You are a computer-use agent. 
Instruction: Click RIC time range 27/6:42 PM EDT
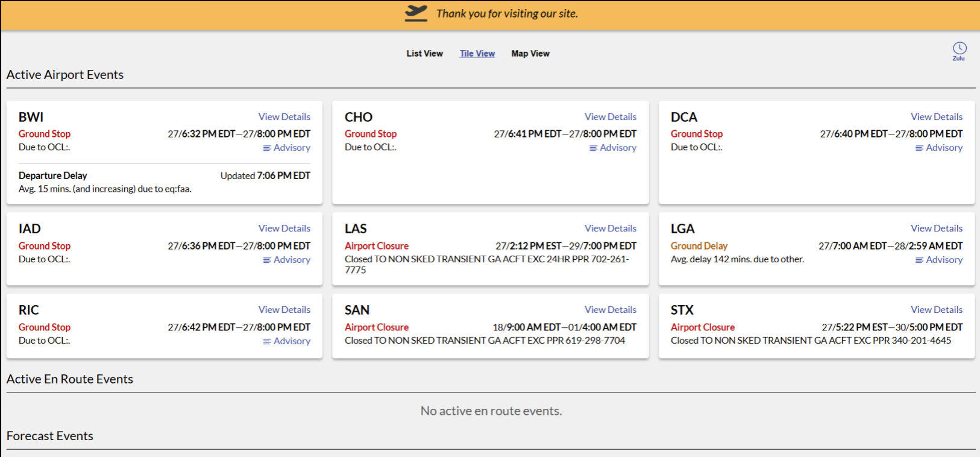click(239, 327)
